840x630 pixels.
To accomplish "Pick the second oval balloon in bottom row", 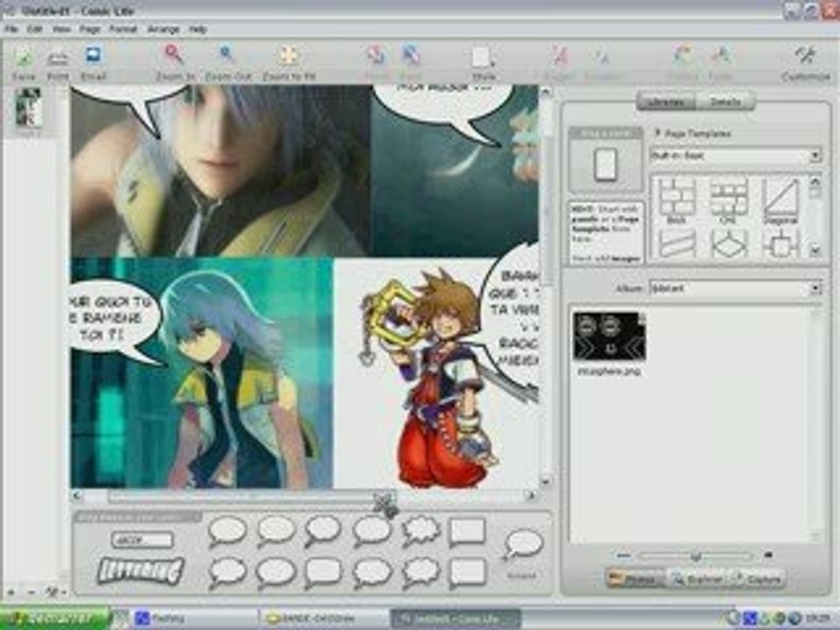I will click(x=276, y=572).
